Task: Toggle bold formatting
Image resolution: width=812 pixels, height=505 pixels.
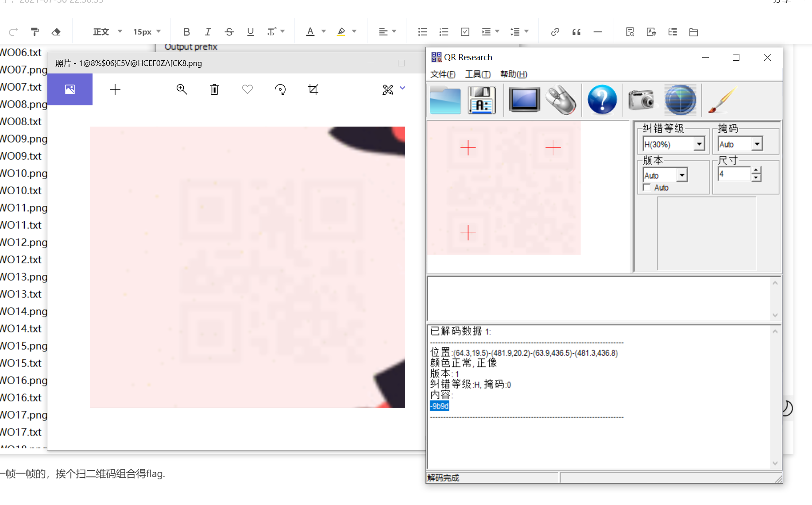Action: (186, 32)
